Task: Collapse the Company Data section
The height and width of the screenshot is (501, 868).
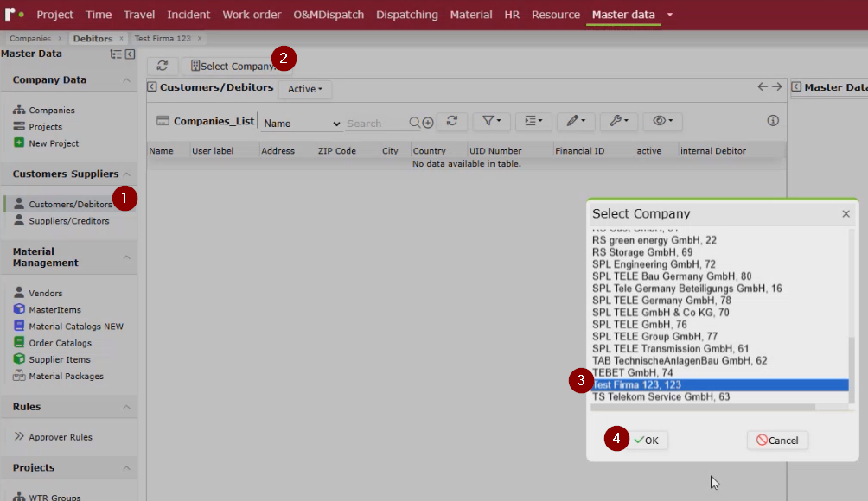Action: coord(127,80)
